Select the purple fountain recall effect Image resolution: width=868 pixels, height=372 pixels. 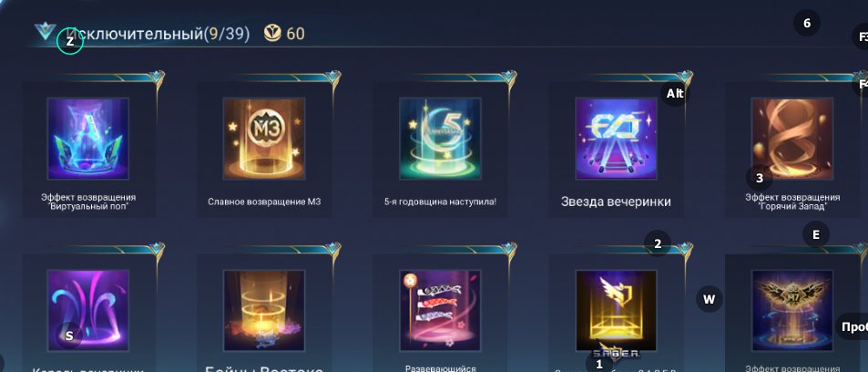pos(88,311)
